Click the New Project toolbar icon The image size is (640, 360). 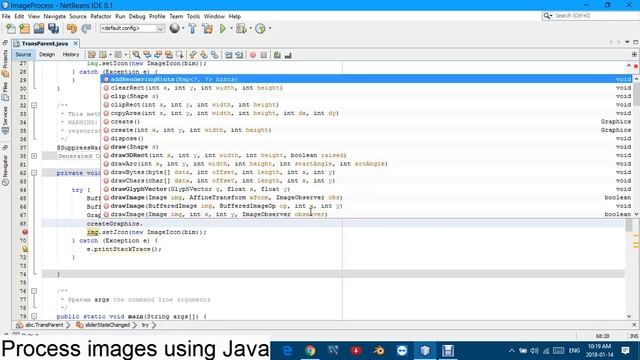click(x=24, y=29)
